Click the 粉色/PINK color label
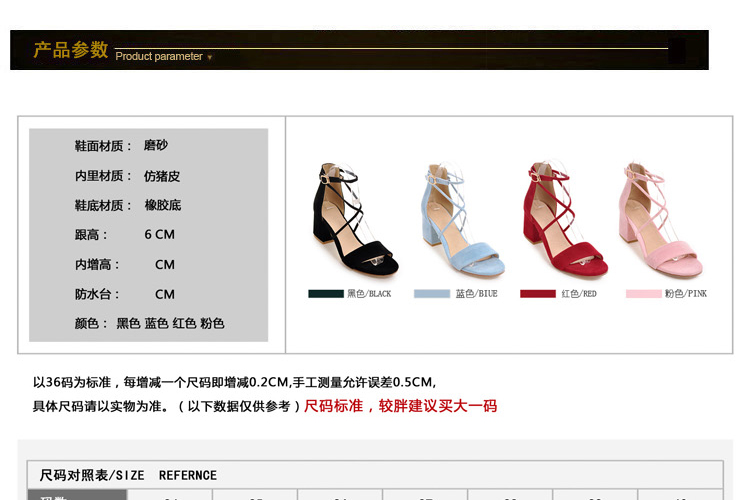The image size is (750, 500). (x=686, y=294)
